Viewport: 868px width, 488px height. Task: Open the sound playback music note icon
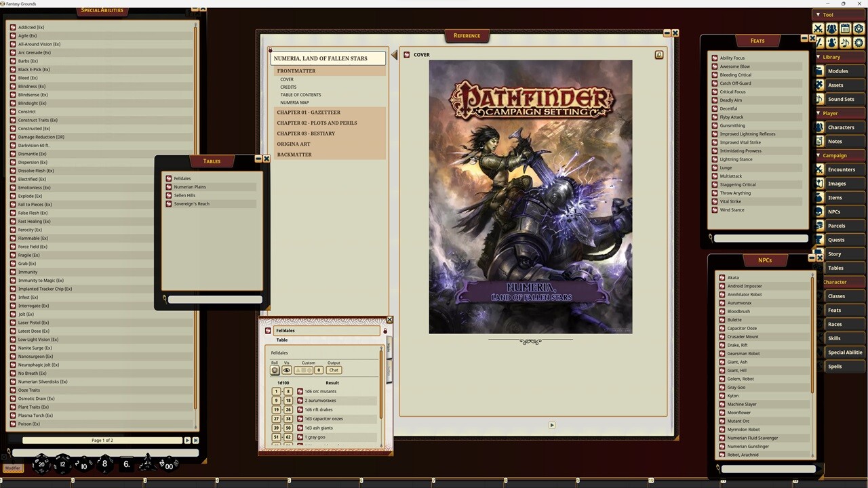click(x=845, y=42)
